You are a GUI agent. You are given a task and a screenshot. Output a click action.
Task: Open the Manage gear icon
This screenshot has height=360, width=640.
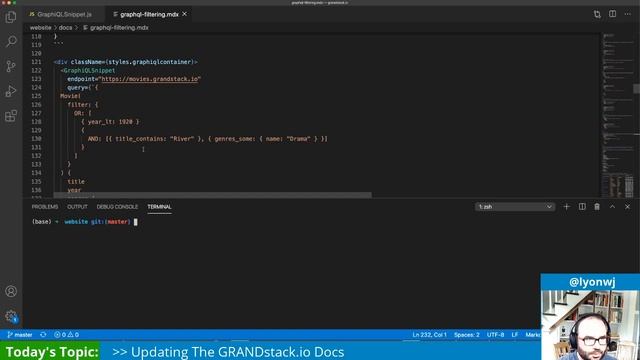click(x=11, y=316)
